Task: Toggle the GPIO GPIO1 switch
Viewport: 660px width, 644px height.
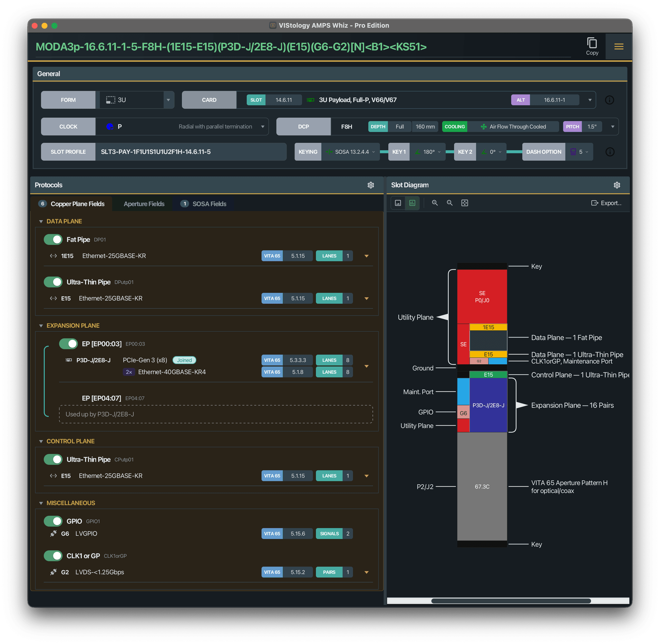Action: (53, 521)
